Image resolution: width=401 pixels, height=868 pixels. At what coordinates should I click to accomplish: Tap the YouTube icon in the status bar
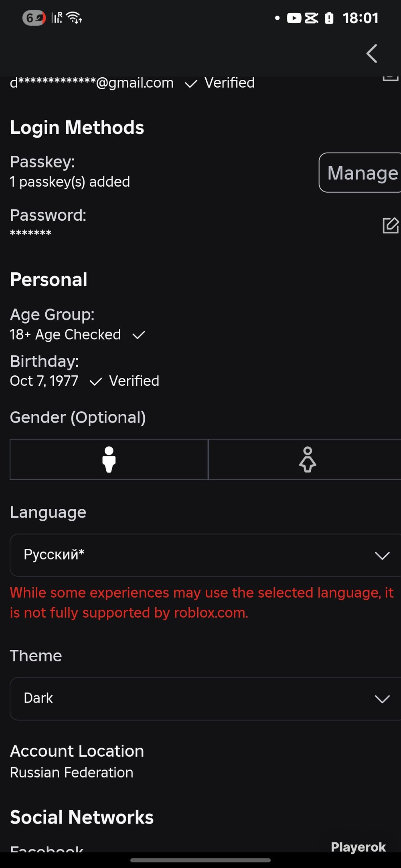point(294,18)
